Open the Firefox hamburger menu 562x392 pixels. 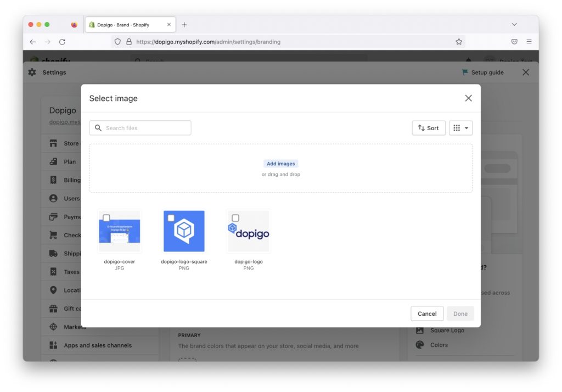[529, 42]
